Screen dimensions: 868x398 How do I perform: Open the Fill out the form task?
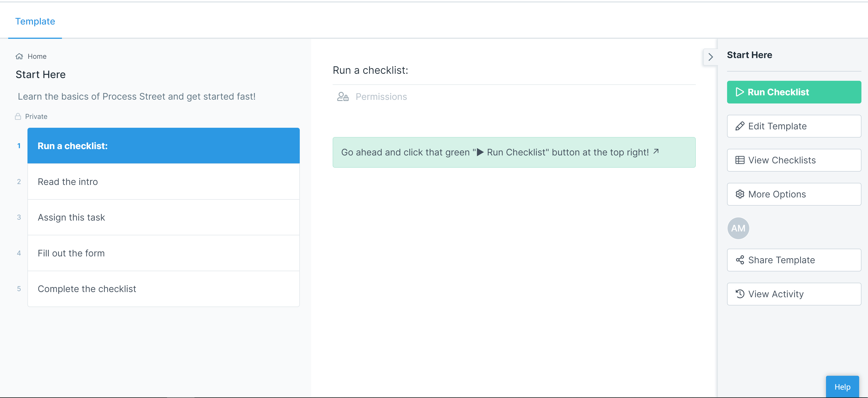pos(163,253)
